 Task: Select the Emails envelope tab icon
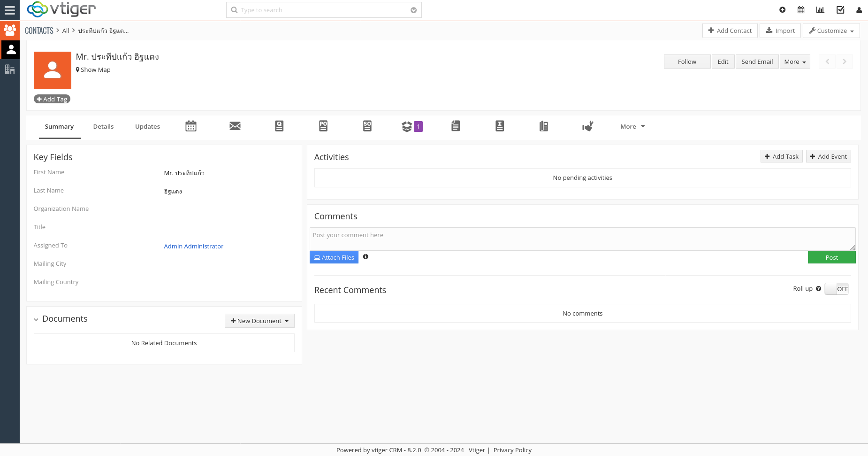pyautogui.click(x=235, y=126)
